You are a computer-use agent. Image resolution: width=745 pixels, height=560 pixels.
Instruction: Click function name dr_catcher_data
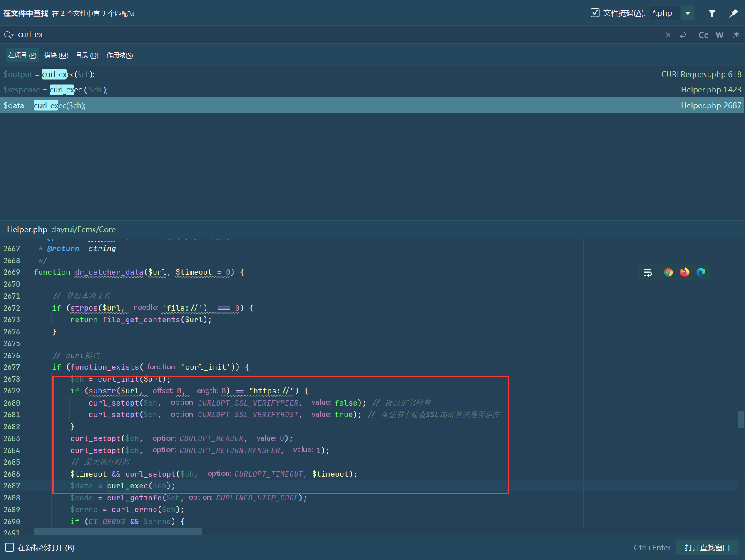(109, 272)
